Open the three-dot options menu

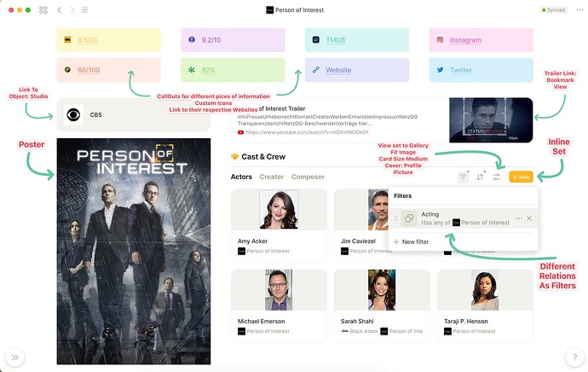[x=579, y=10]
